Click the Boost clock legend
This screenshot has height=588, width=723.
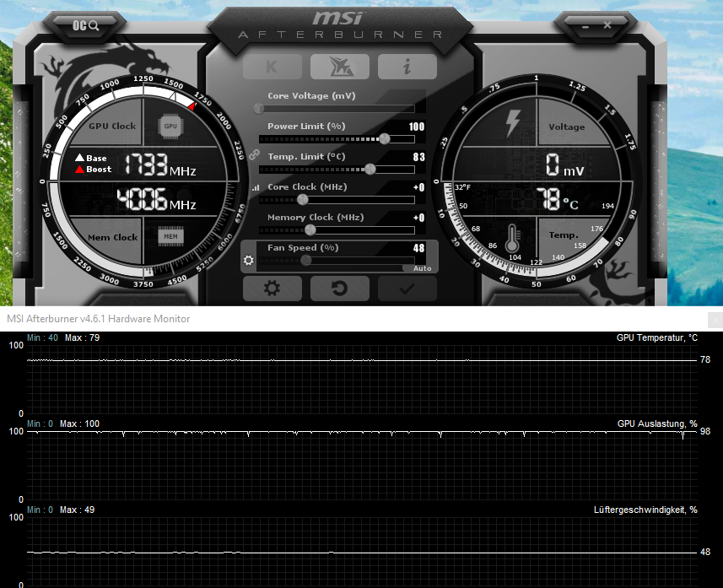coord(94,170)
